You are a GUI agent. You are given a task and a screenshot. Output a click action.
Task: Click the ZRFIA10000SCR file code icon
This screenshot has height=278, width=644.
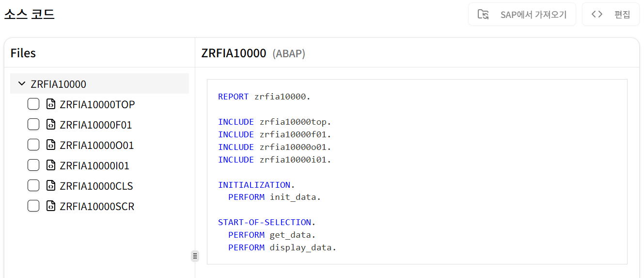point(51,206)
